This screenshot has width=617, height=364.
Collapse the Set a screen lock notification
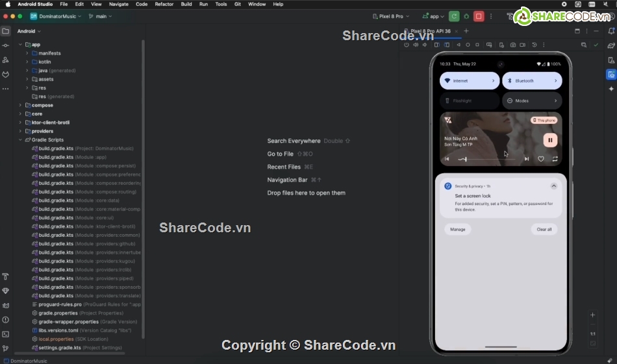click(553, 186)
